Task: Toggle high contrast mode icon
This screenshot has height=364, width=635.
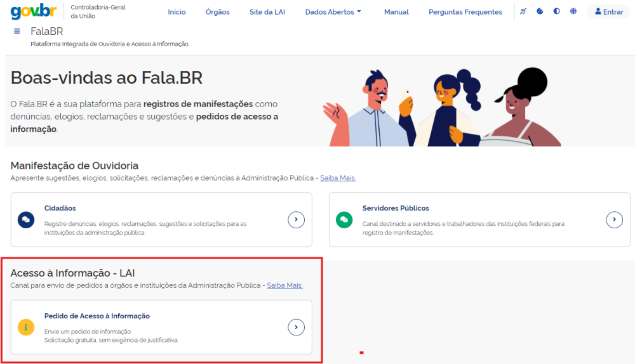Action: pyautogui.click(x=557, y=11)
